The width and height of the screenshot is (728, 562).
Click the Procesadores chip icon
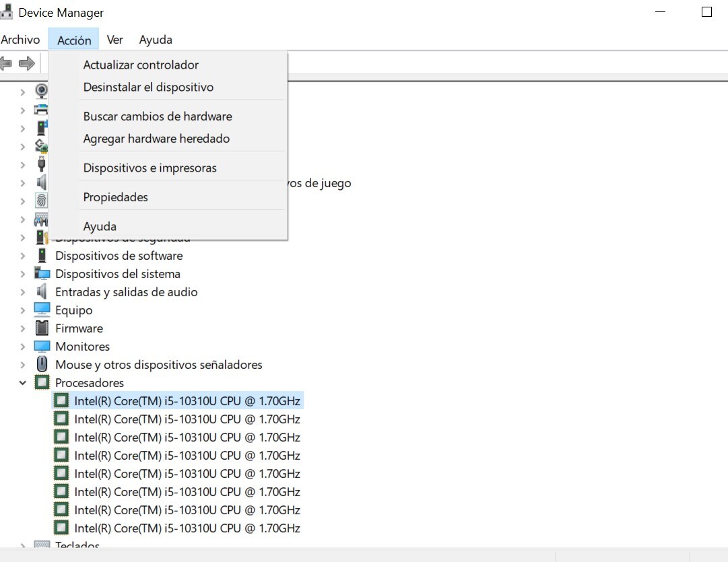(42, 382)
